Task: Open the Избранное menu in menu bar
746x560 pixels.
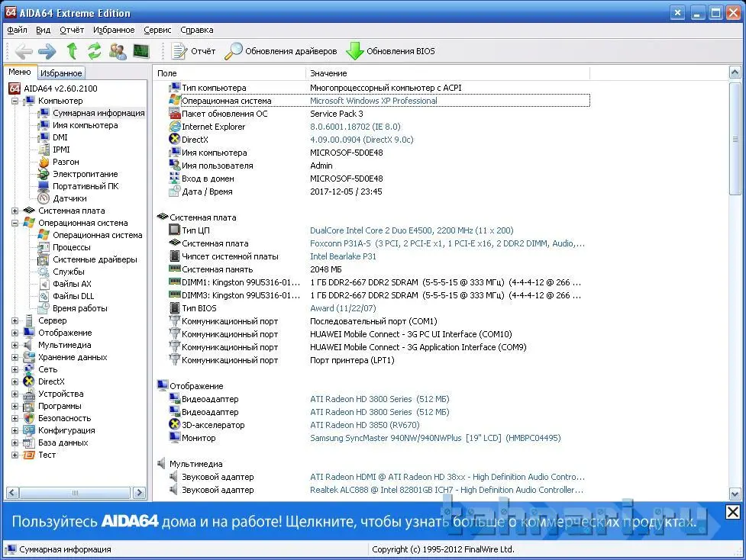Action: point(114,30)
